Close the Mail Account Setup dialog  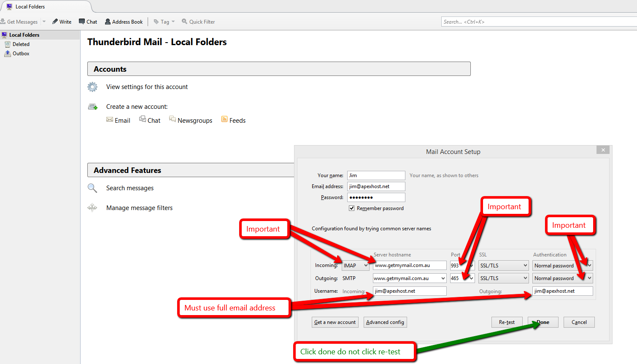click(603, 150)
